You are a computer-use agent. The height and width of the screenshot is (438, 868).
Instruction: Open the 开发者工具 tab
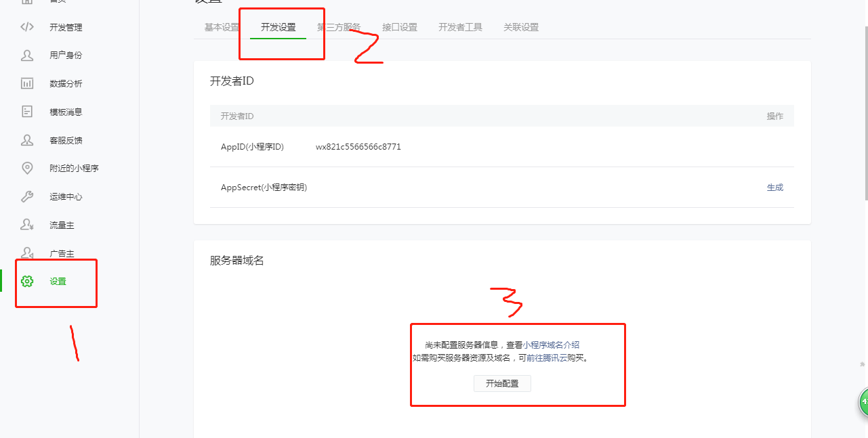tap(460, 28)
